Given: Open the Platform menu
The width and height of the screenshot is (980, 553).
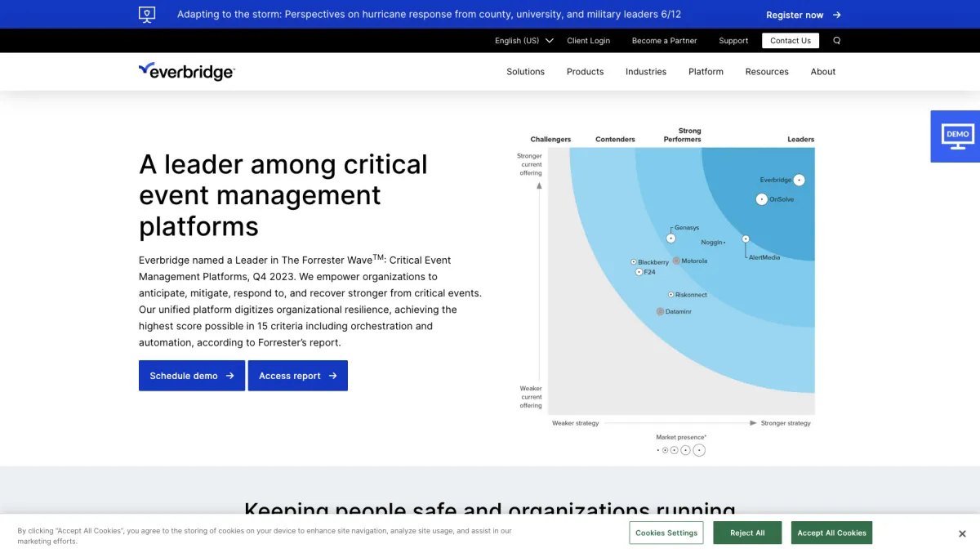Looking at the screenshot, I should [706, 72].
